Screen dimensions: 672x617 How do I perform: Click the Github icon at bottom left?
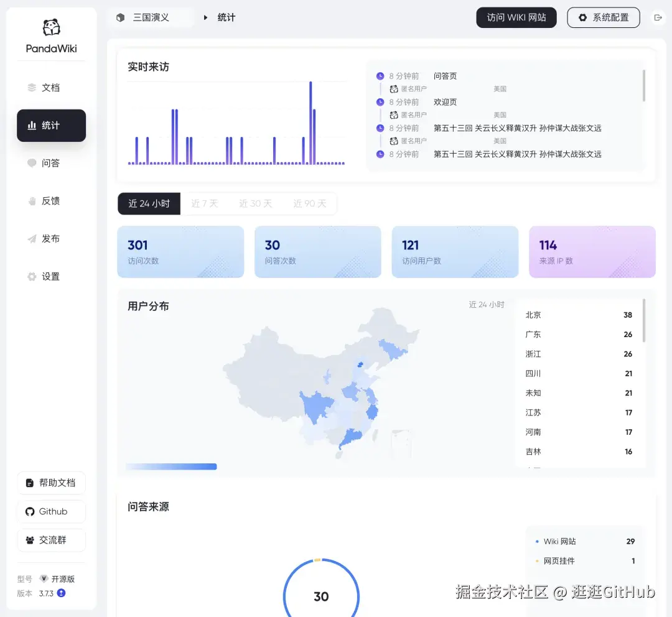(x=30, y=511)
